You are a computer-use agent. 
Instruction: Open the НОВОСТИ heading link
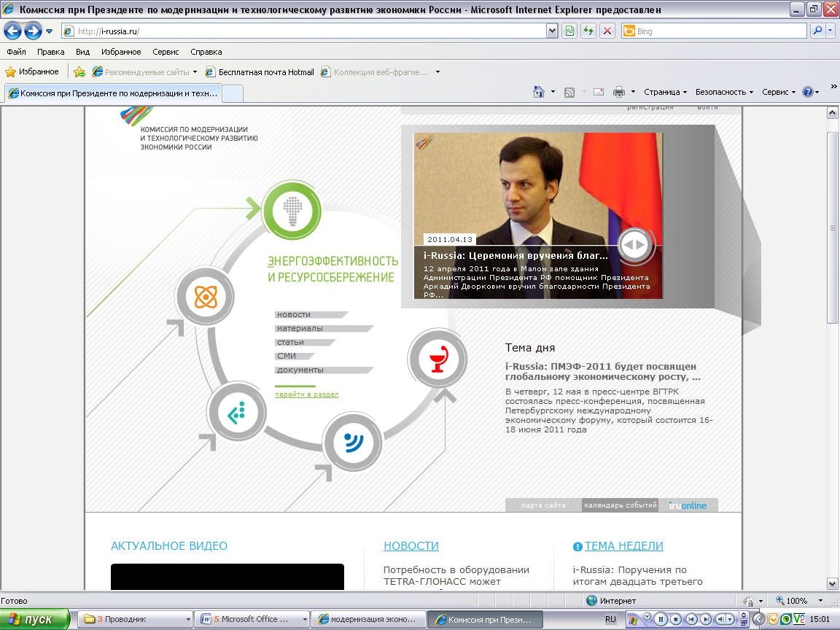411,546
